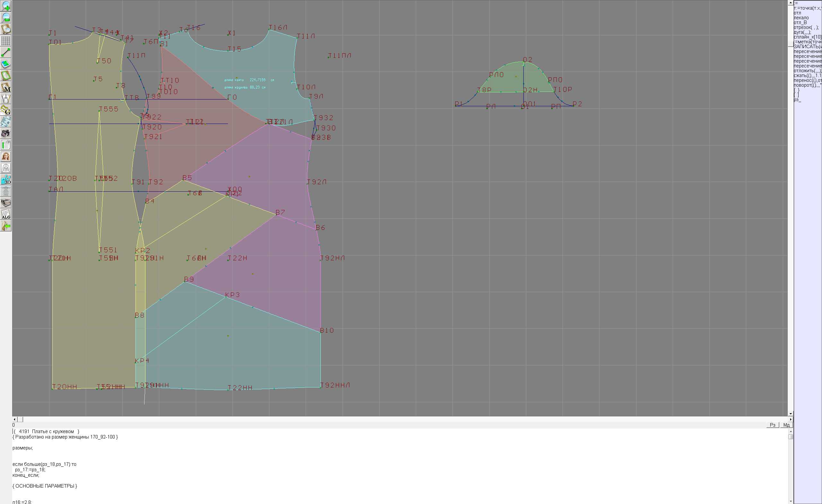The height and width of the screenshot is (504, 822).
Task: Open the woman's face mannequin icon
Action: [6, 156]
